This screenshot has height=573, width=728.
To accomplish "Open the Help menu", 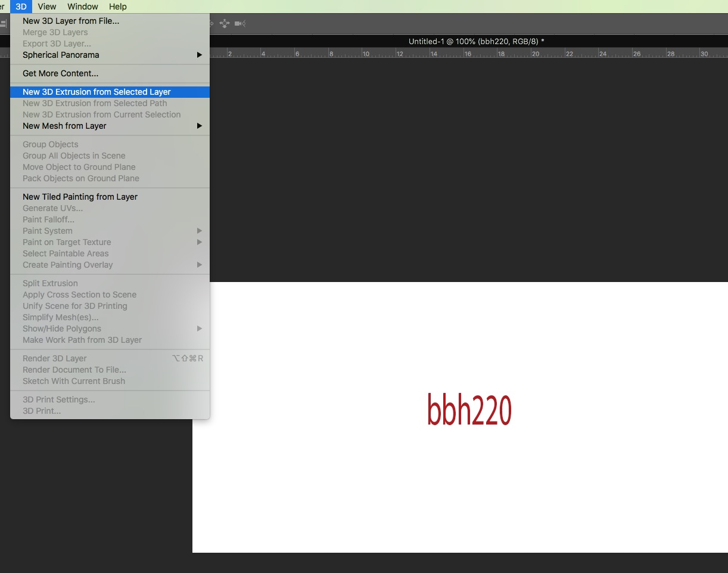I will click(118, 7).
